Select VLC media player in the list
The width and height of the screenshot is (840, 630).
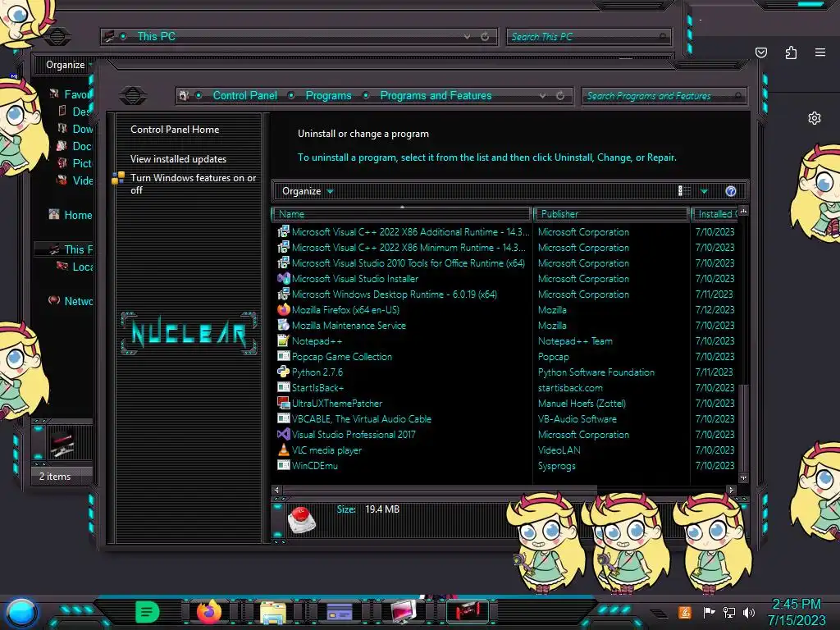tap(326, 450)
